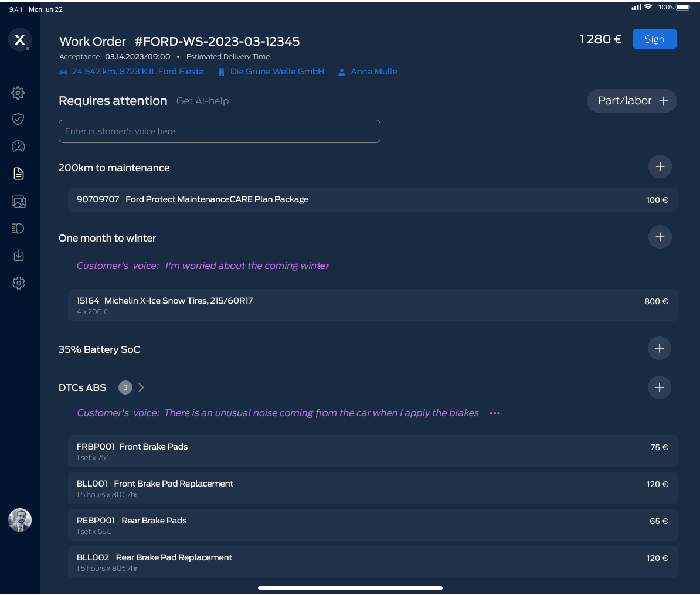Open the user profile avatar photo
This screenshot has height=595, width=700.
(x=20, y=520)
